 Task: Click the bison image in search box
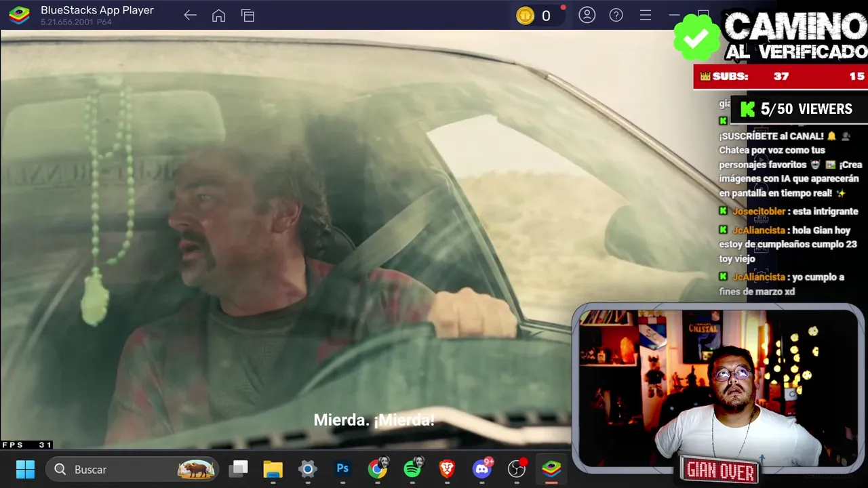pyautogui.click(x=196, y=469)
